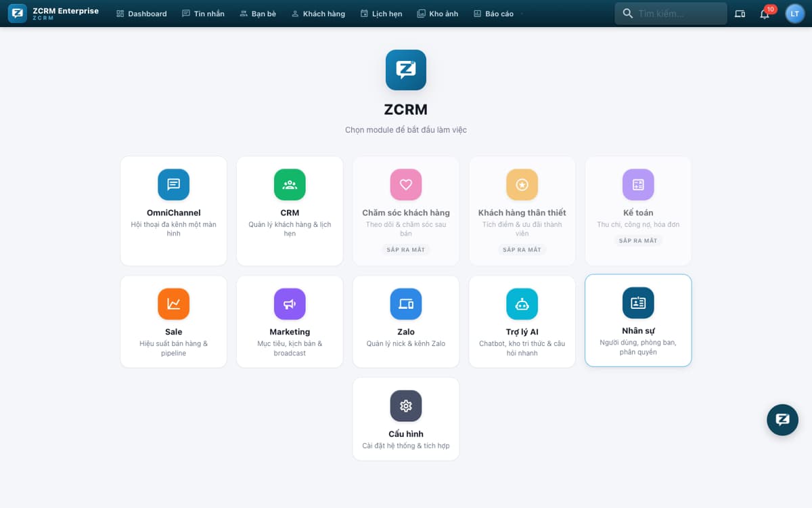Open the CRM module icon
Viewport: 812px width, 508px height.
pos(290,184)
